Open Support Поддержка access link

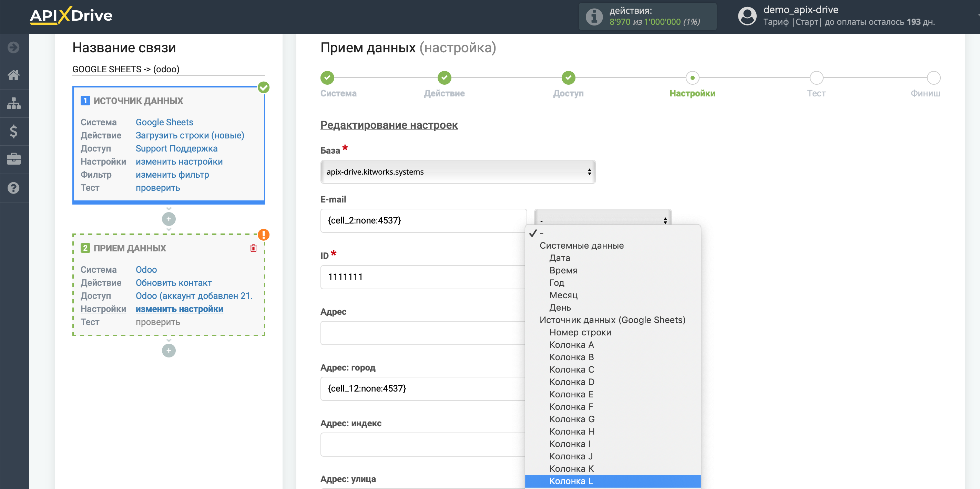tap(176, 148)
